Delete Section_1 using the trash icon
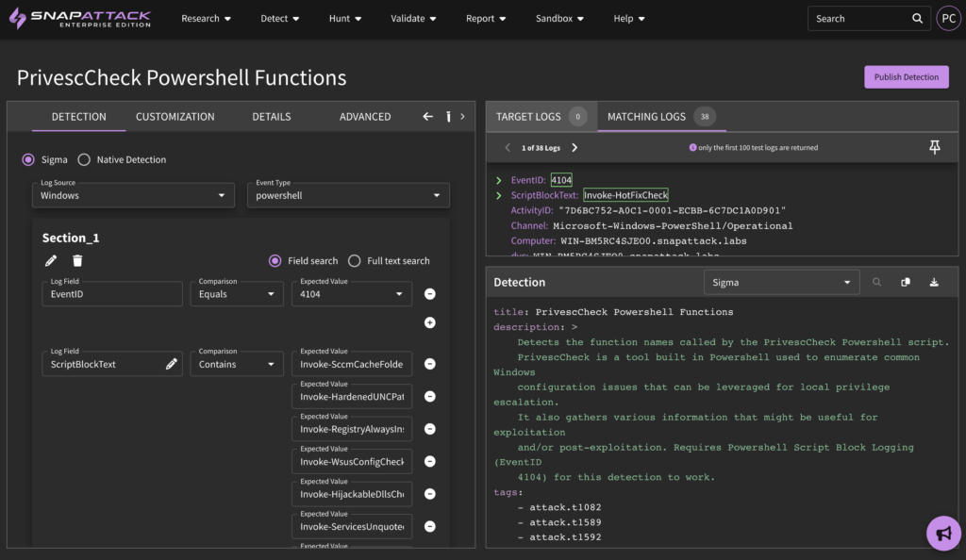This screenshot has height=560, width=966. click(x=77, y=261)
